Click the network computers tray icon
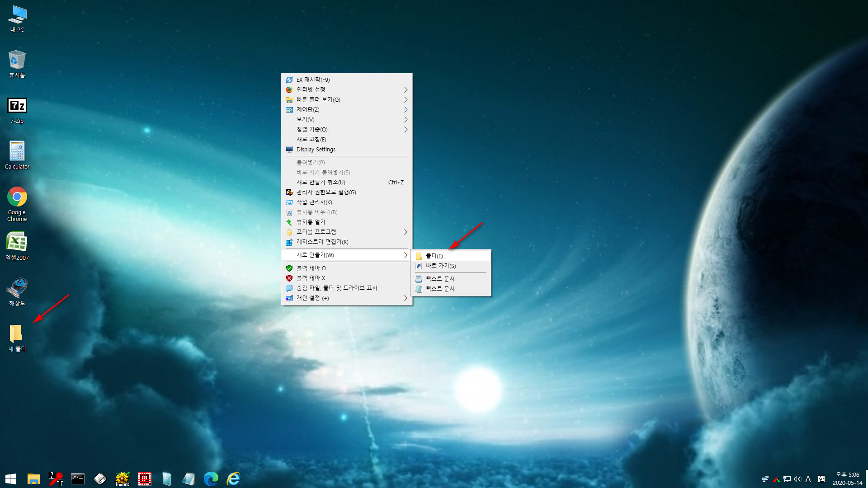The image size is (868, 488). pos(765,479)
